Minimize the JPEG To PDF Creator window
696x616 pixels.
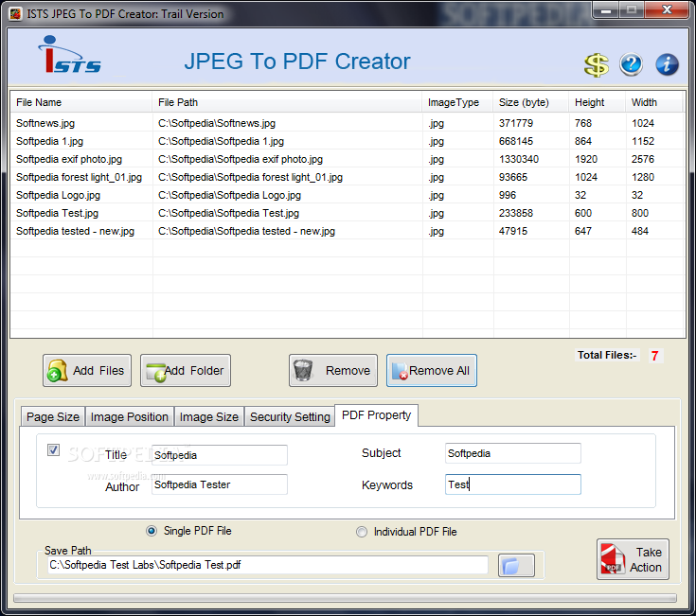606,10
